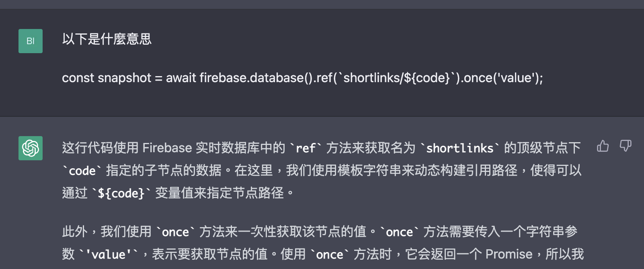Click the thumbs up icon on the response
The image size is (644, 269).
(x=603, y=146)
